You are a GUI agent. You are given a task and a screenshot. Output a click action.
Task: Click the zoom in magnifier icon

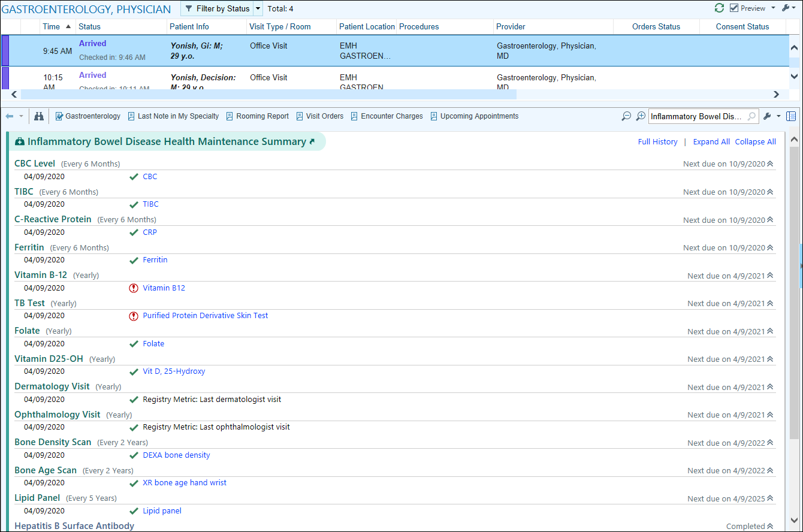[x=641, y=116]
